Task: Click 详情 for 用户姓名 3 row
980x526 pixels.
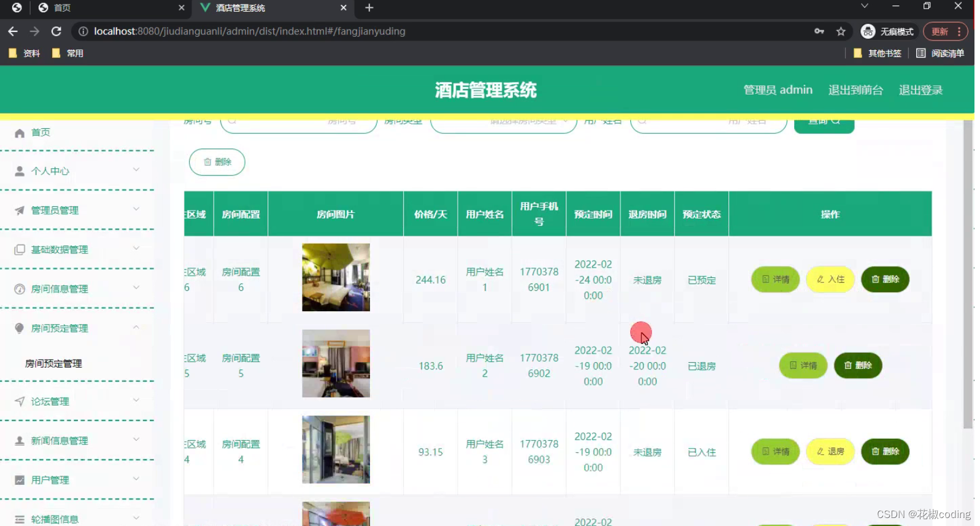Action: [x=776, y=451]
